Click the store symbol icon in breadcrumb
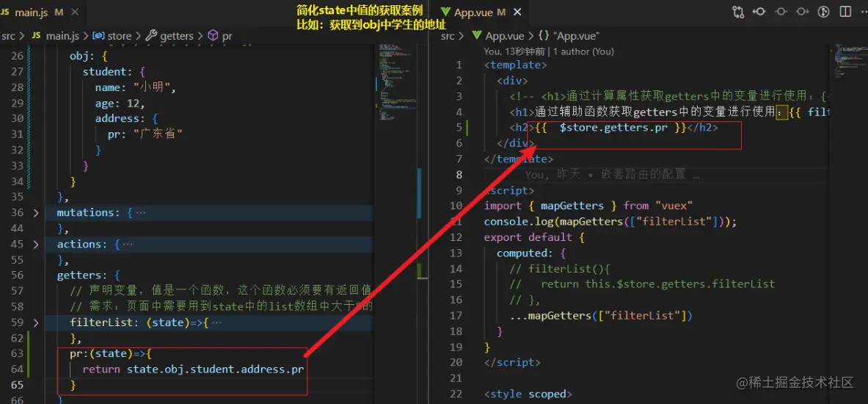The height and width of the screenshot is (404, 868). tap(99, 36)
